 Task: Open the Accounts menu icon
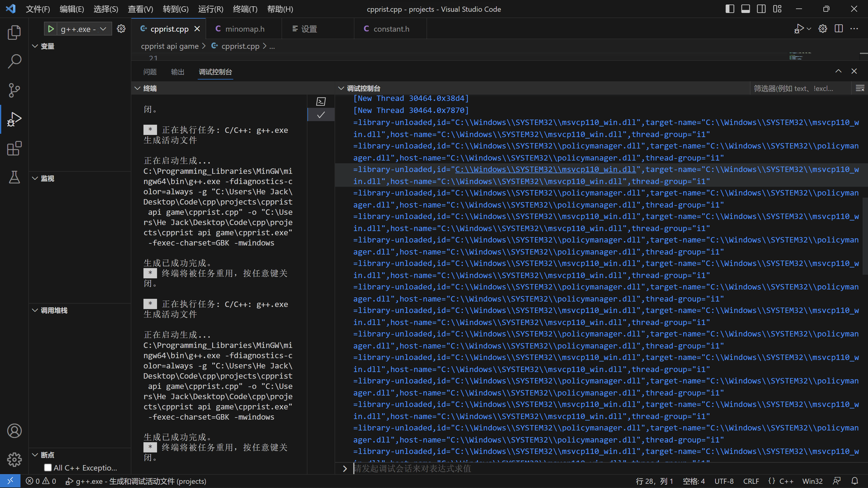[14, 431]
